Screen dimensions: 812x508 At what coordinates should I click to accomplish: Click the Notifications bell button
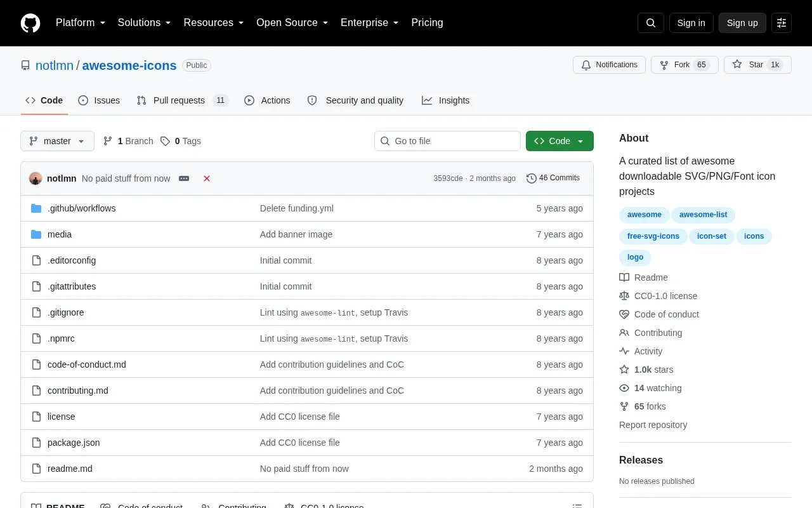click(x=609, y=65)
